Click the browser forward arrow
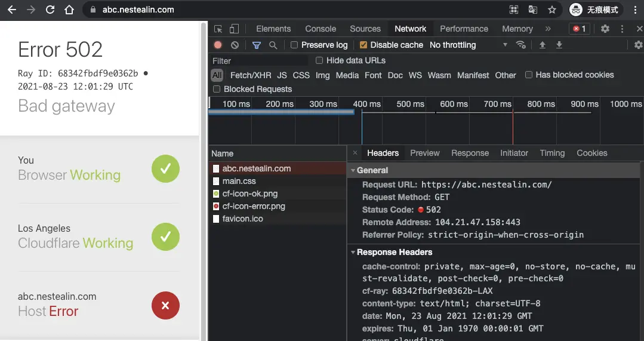644x341 pixels. [x=31, y=10]
